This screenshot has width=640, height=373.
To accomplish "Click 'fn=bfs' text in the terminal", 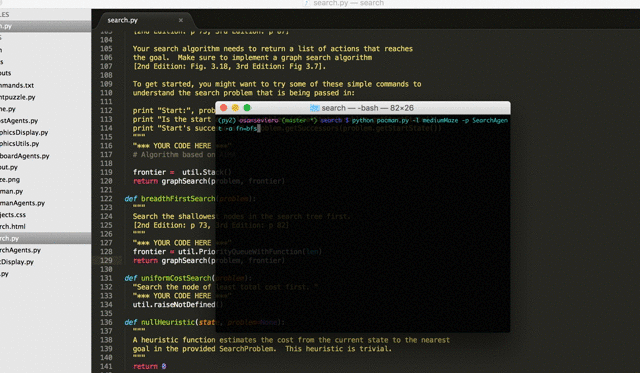I will click(246, 129).
